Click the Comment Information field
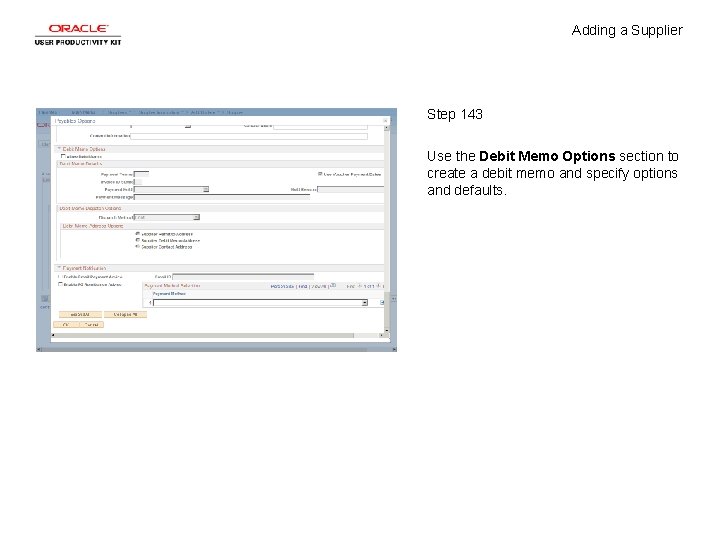The height and width of the screenshot is (540, 720). pos(249,136)
